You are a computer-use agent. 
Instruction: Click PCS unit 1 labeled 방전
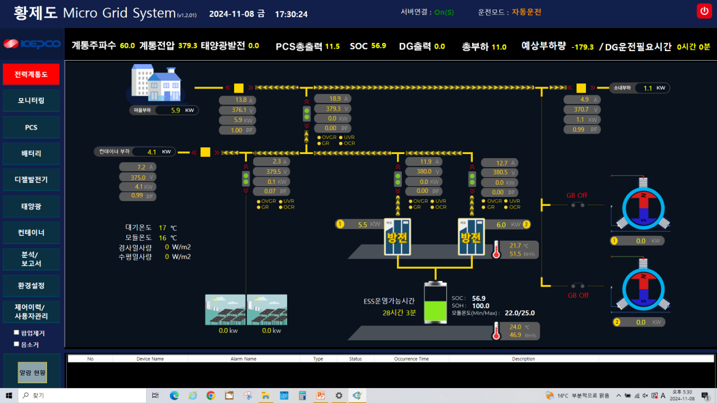coord(397,237)
